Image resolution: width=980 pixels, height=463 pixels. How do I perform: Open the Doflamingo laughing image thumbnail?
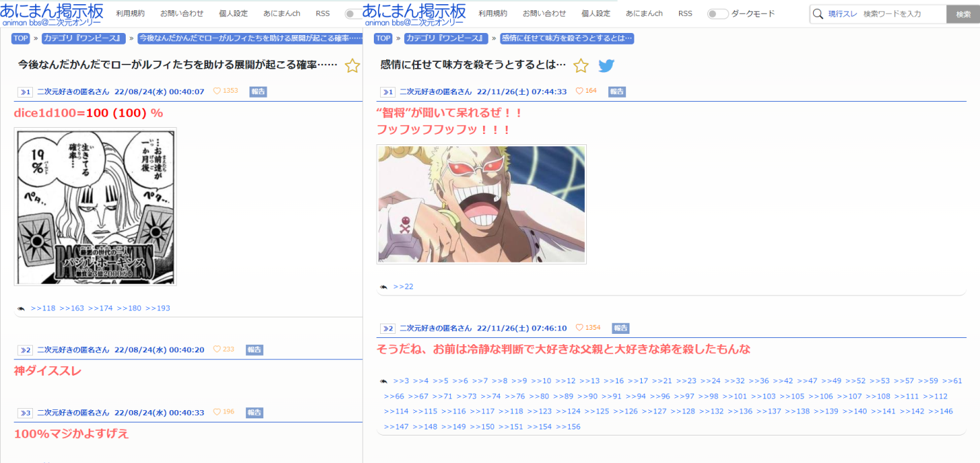coord(482,204)
